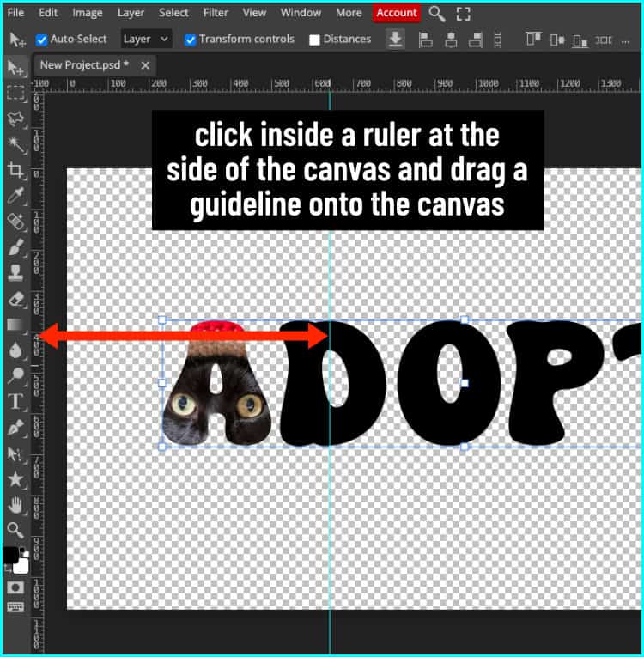Click the Move tool preset icon in options bar
This screenshot has width=644, height=657.
point(17,40)
